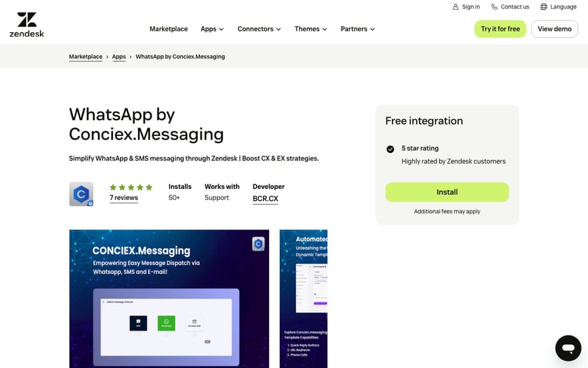588x368 pixels.
Task: Click the Install button
Action: coord(447,192)
